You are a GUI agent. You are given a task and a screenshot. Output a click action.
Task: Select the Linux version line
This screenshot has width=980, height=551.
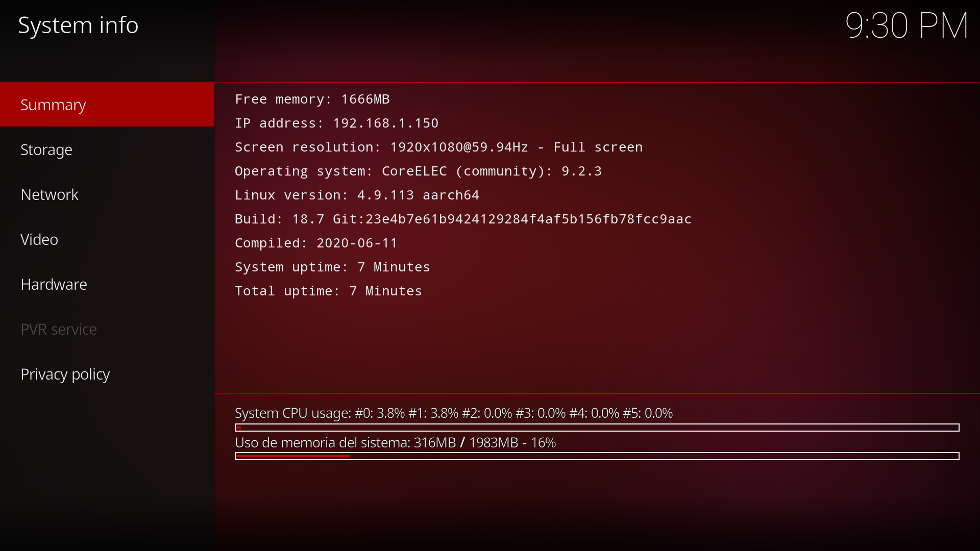(357, 195)
